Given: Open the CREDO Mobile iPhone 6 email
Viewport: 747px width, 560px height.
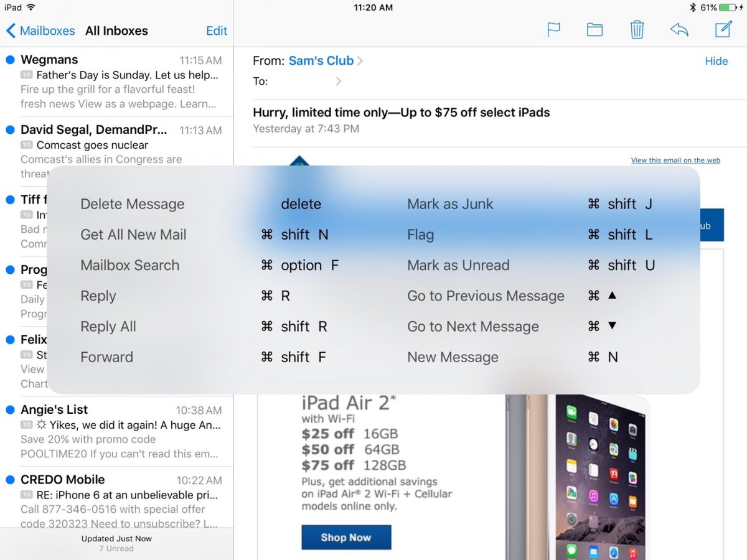Looking at the screenshot, I should click(118, 501).
